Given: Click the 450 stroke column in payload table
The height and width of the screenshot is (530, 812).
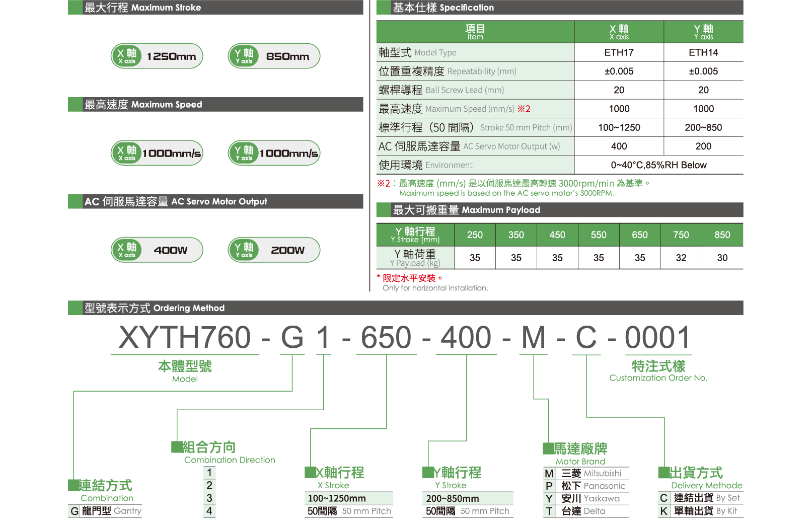Looking at the screenshot, I should [557, 235].
